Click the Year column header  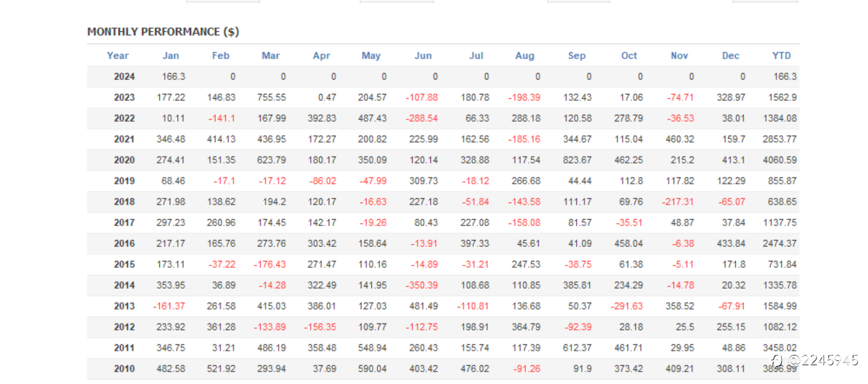tap(117, 56)
